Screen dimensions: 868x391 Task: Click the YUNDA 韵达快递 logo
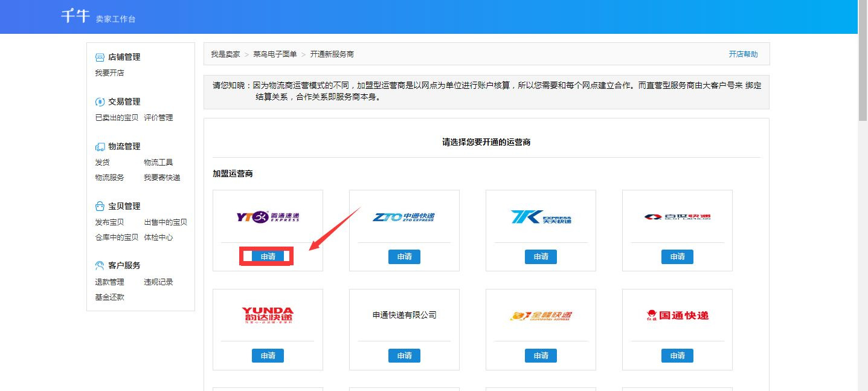(267, 315)
